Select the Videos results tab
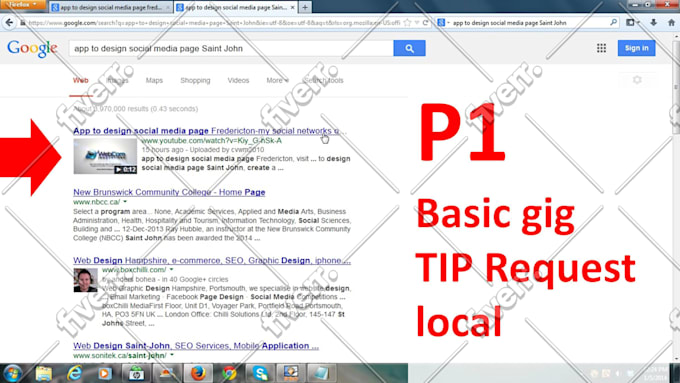 tap(238, 80)
